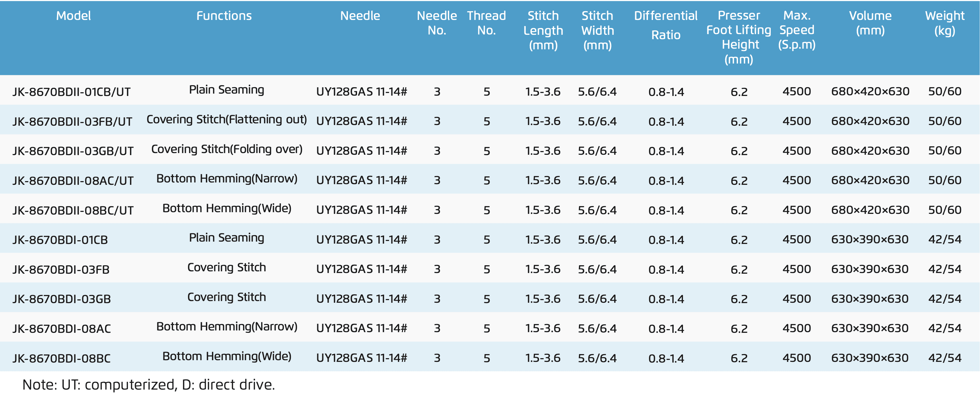Click the Functions column header
This screenshot has height=396, width=980.
[x=224, y=16]
